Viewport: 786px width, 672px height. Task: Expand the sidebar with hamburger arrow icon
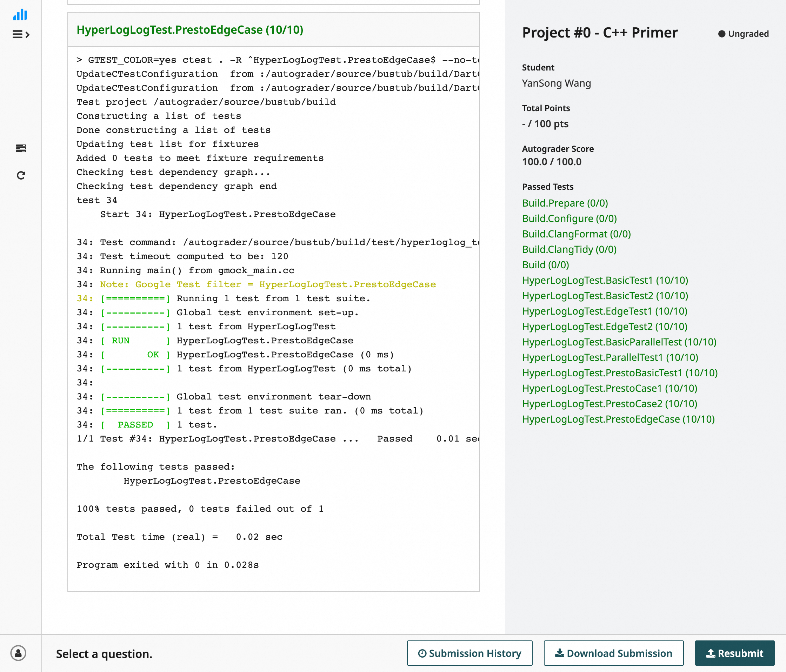(21, 34)
